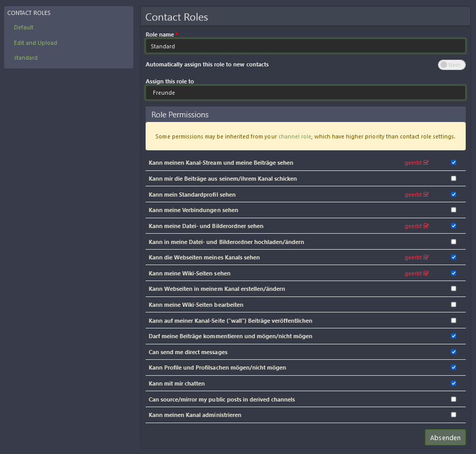The width and height of the screenshot is (476, 454).
Task: Uncheck 'Can send me direct messages'
Action: [453, 352]
